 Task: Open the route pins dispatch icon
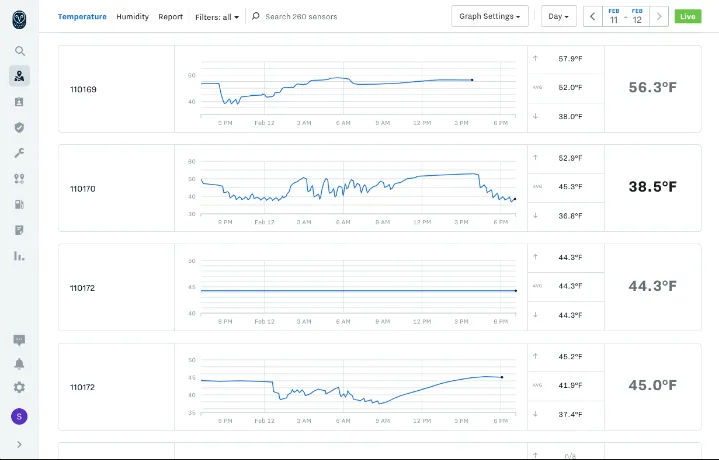(19, 178)
